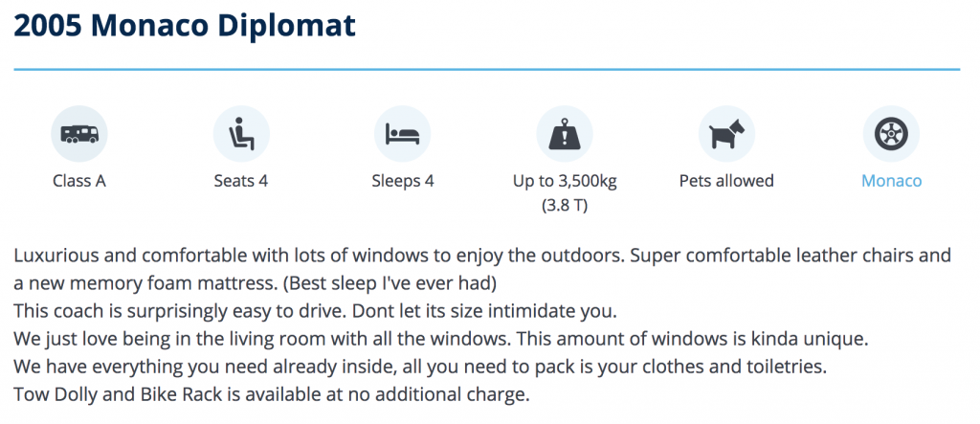Click the Luxurious and comfortable description line
This screenshot has height=424, width=980.
tap(482, 256)
